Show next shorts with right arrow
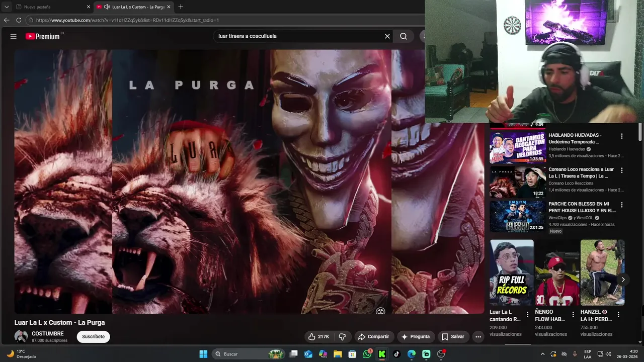This screenshot has height=362, width=644. [x=623, y=280]
